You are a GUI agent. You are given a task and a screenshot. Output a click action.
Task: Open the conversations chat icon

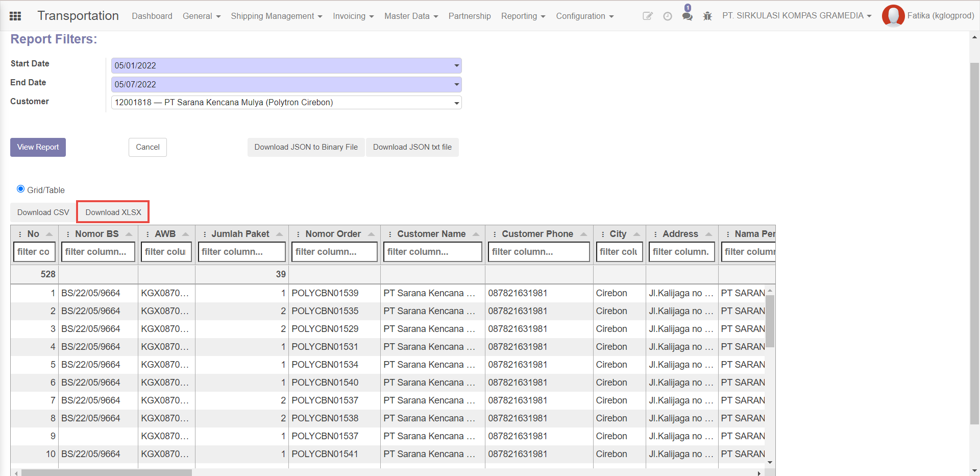click(x=687, y=16)
